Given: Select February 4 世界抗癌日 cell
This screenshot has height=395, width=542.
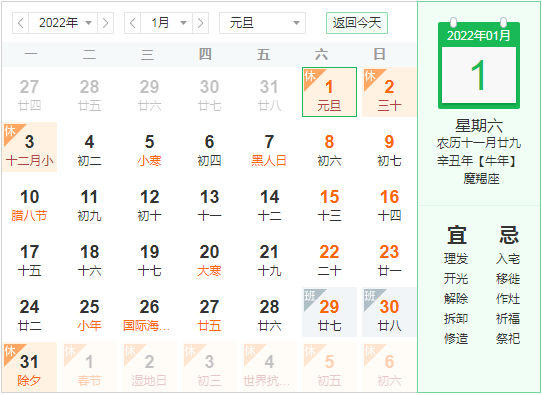Looking at the screenshot, I should coord(269,367).
